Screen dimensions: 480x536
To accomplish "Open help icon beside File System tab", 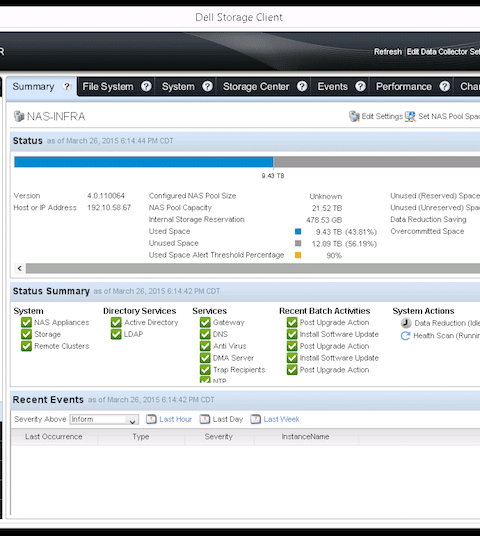I will coord(146,86).
